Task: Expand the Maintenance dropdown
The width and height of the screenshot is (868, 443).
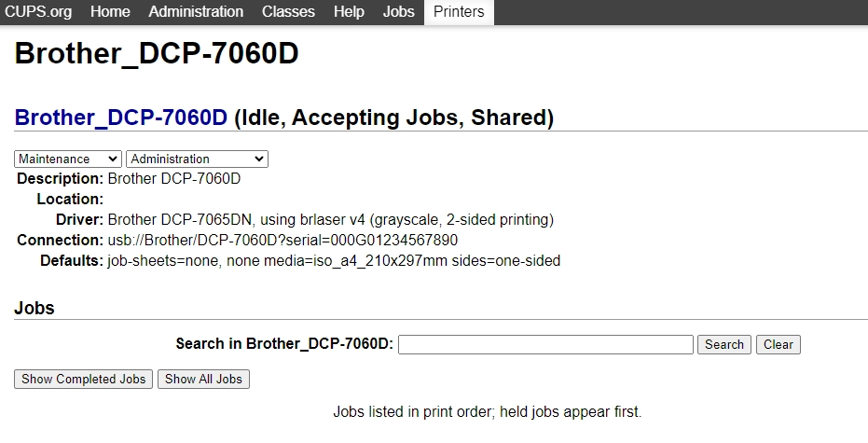Action: pyautogui.click(x=68, y=159)
